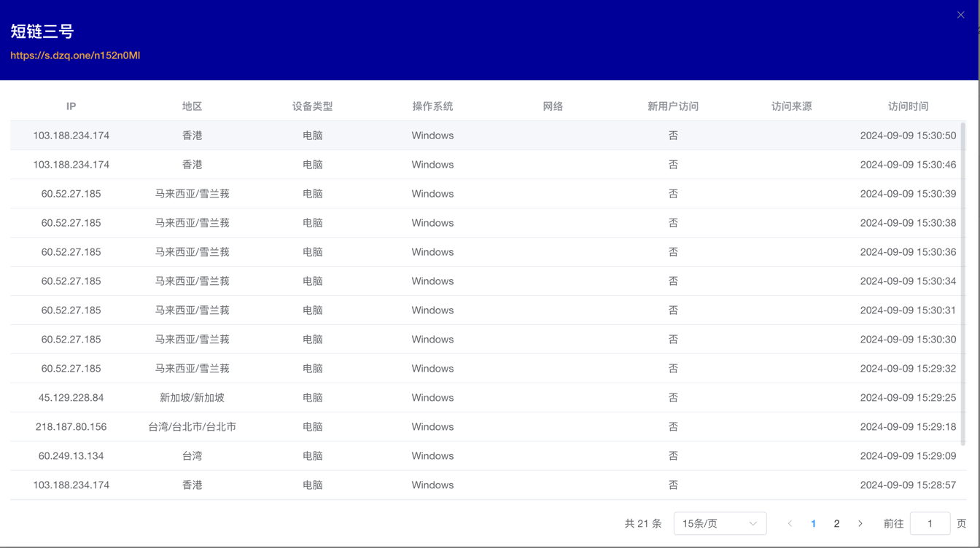This screenshot has width=980, height=548.
Task: Select the 短链三号 title text
Action: pos(42,31)
